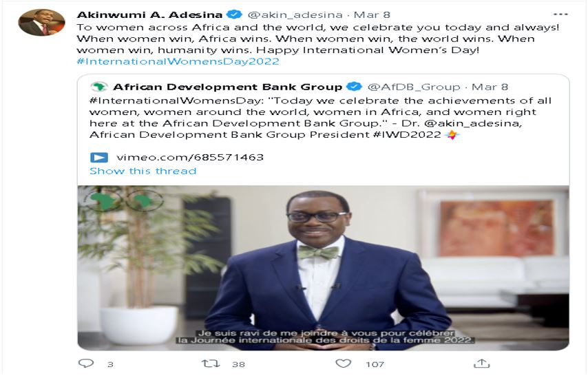Click the Akinwumi A. Adesina display name
This screenshot has height=387, width=588.
click(149, 14)
